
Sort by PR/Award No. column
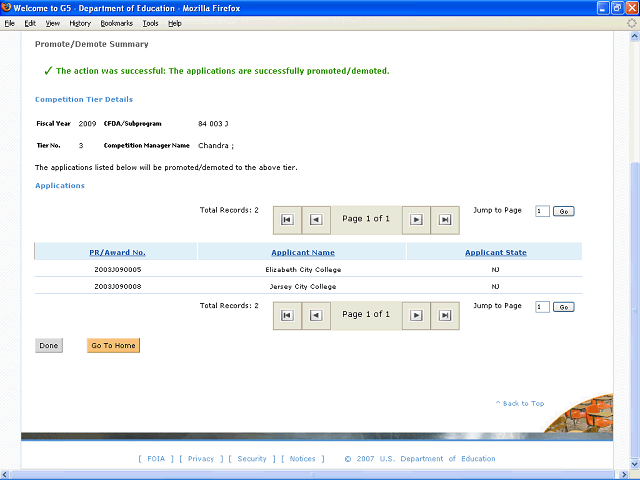tap(117, 252)
